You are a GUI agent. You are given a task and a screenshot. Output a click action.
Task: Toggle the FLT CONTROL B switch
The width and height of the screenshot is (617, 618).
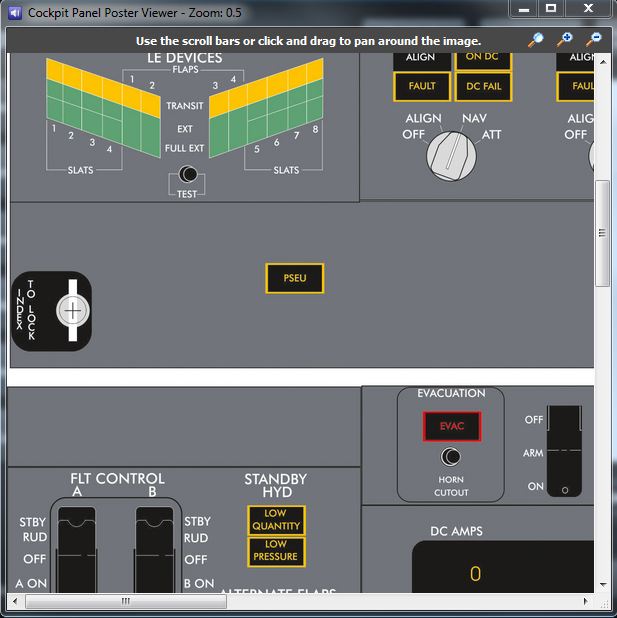click(154, 549)
